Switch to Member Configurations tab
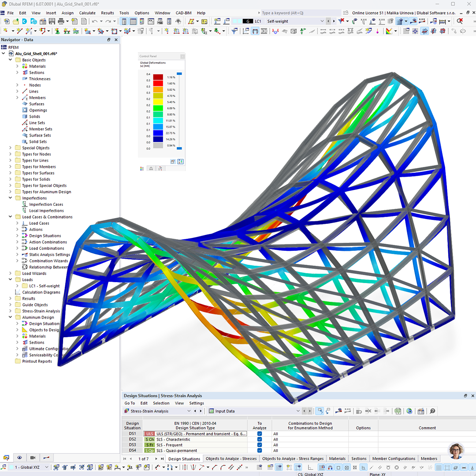476x476 pixels. tap(394, 459)
